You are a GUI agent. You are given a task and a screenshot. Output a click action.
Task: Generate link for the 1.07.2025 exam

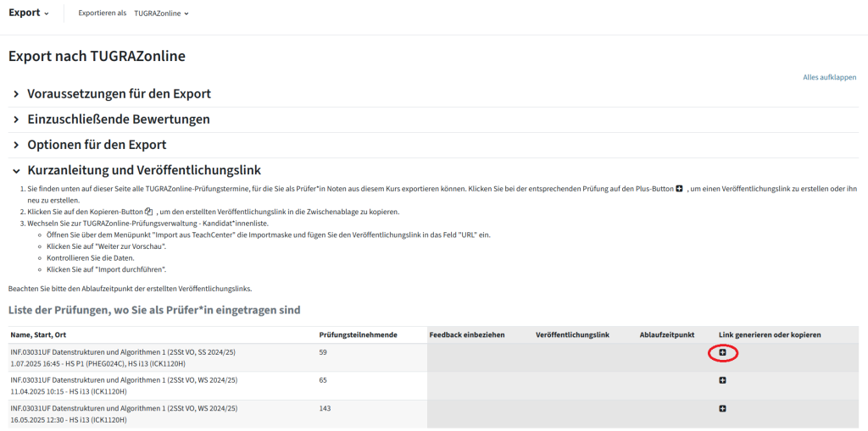(x=722, y=352)
